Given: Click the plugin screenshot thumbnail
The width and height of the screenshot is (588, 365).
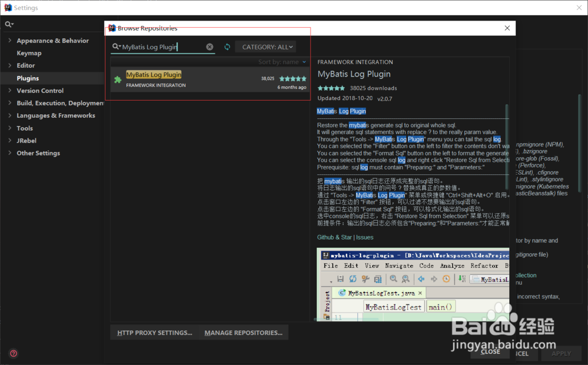Looking at the screenshot, I should [x=413, y=284].
